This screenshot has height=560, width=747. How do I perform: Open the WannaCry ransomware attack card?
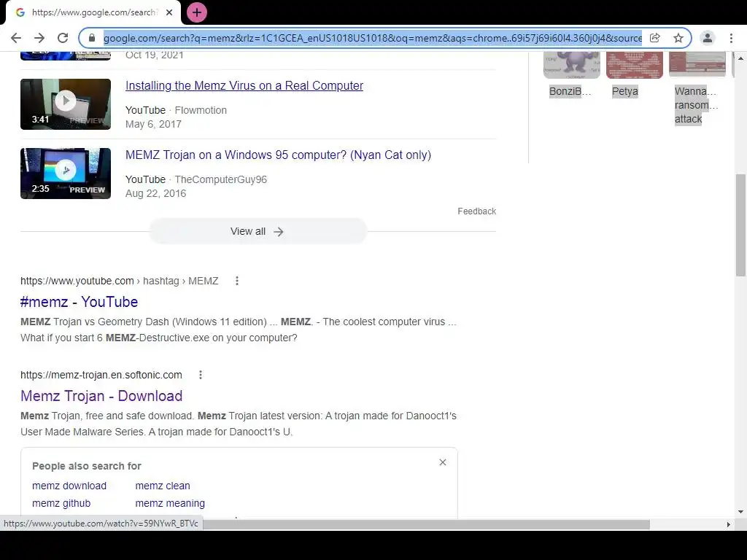(697, 88)
